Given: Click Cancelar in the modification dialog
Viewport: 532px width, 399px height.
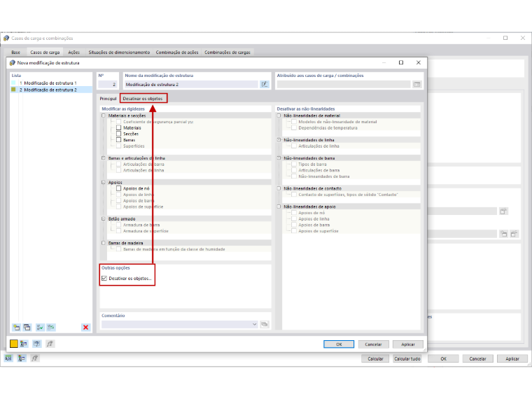Looking at the screenshot, I should tap(373, 344).
